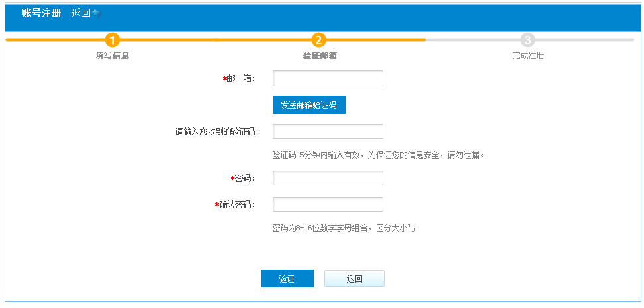Click the 请输入您收到的验证码 label

click(215, 131)
